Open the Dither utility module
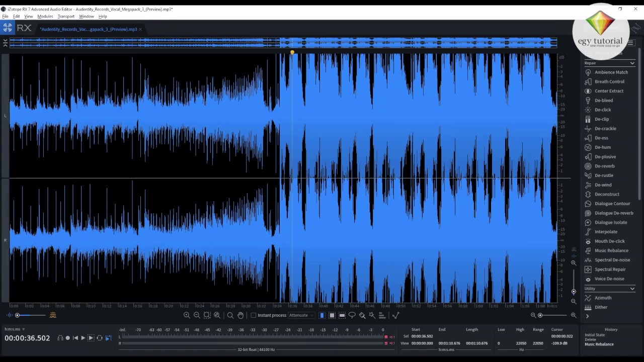The height and width of the screenshot is (362, 644). point(596,307)
